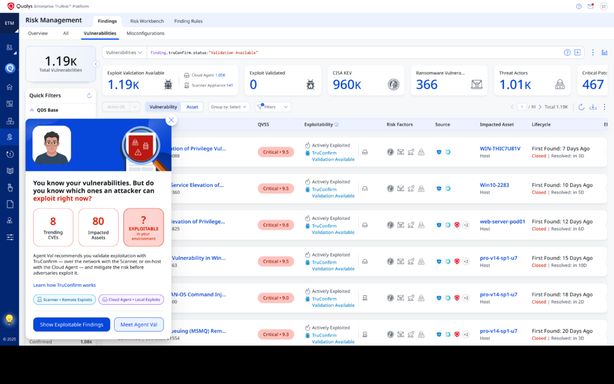The width and height of the screenshot is (614, 384).
Task: Click the bug icon on Exploit Validation Available
Action: (168, 84)
